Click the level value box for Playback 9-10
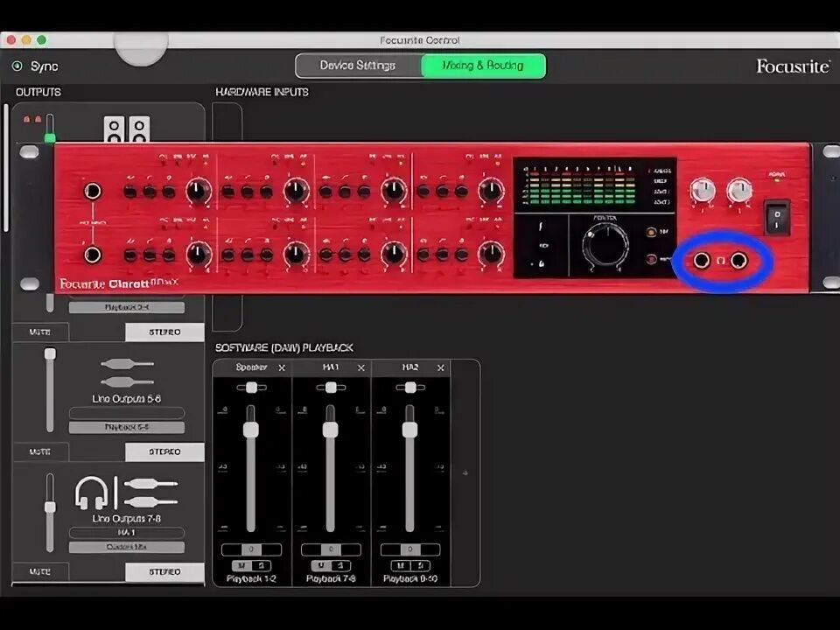Viewport: 840px width, 630px height. (410, 549)
